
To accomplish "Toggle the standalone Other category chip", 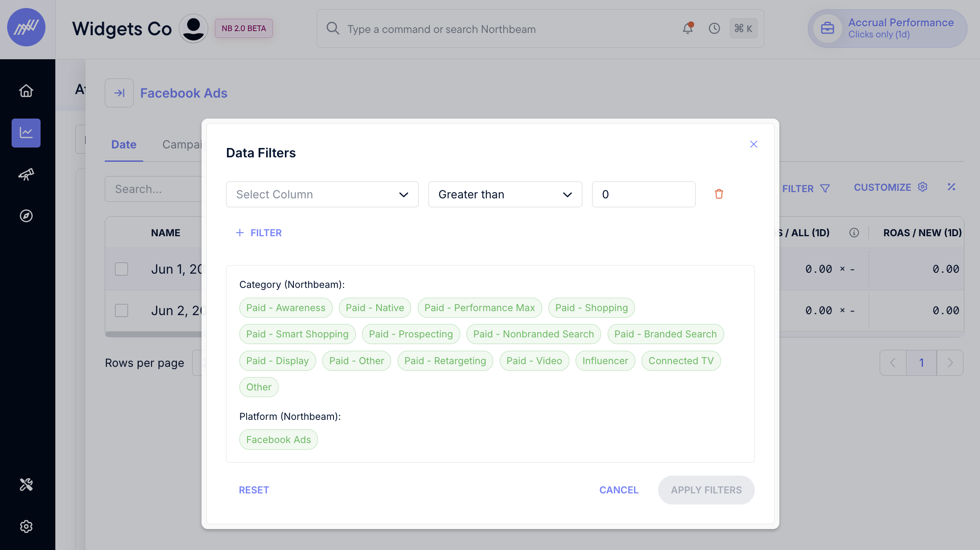I will 259,387.
